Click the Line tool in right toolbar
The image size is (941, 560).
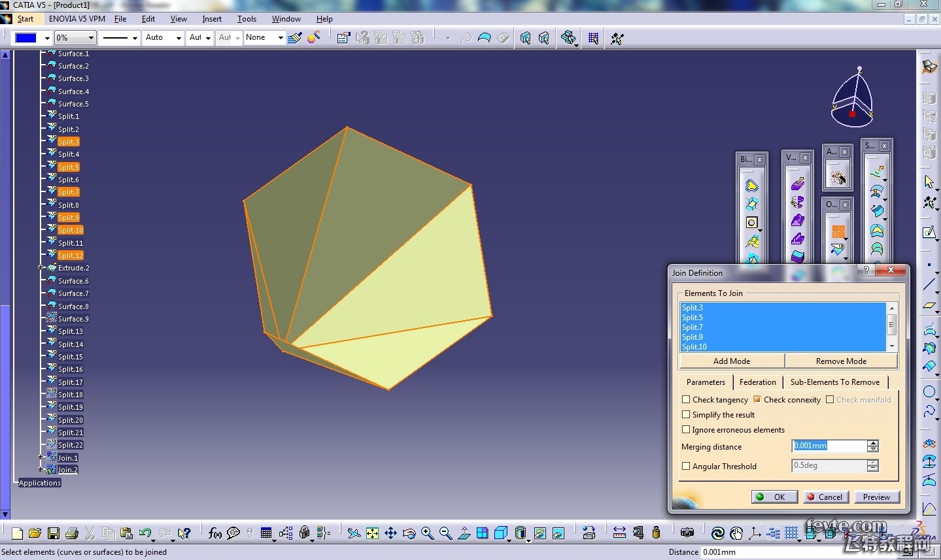(x=929, y=284)
